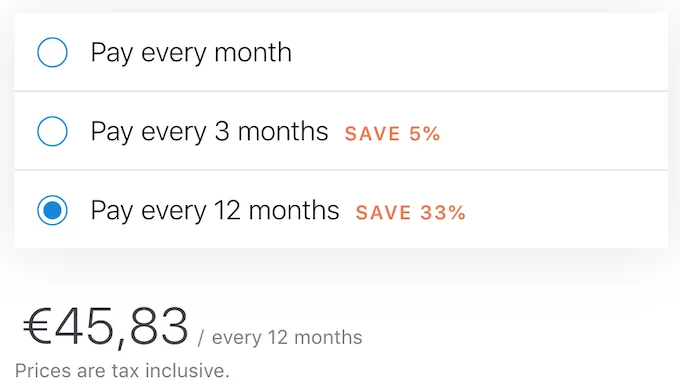The width and height of the screenshot is (680, 391).
Task: Click the selected Pay every 12 months radio
Action: 52,210
